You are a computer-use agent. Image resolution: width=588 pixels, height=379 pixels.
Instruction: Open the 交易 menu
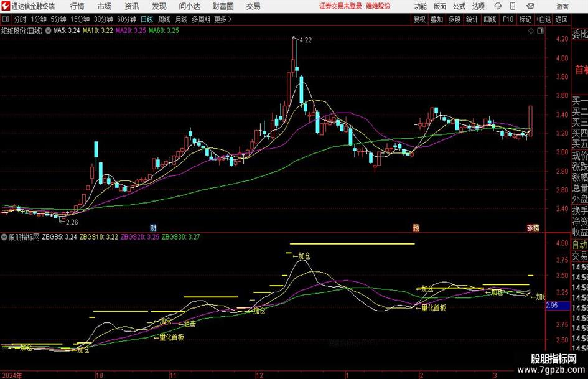tap(253, 6)
